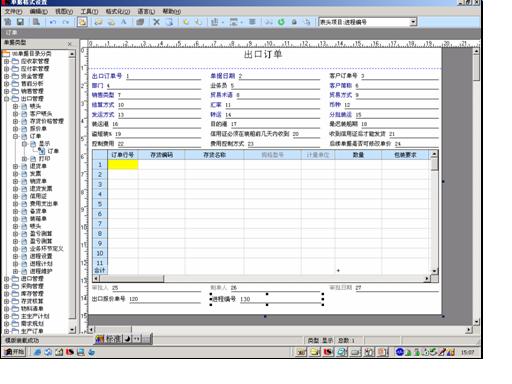
Task: Expand the 应收款管理 tree folder
Action: 6,61
